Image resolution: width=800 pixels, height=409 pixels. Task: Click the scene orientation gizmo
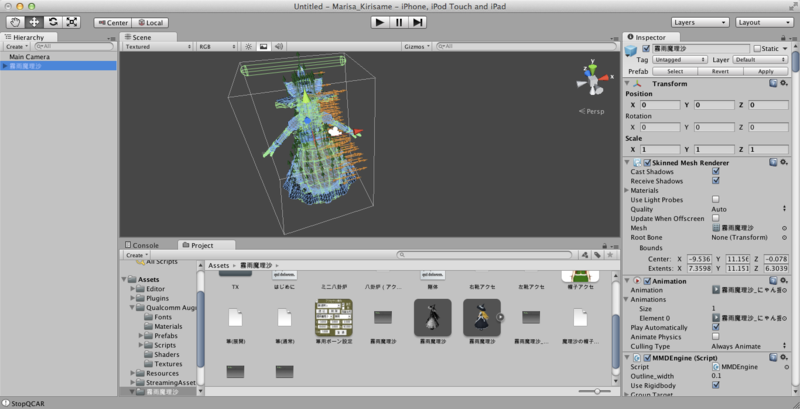[x=592, y=80]
